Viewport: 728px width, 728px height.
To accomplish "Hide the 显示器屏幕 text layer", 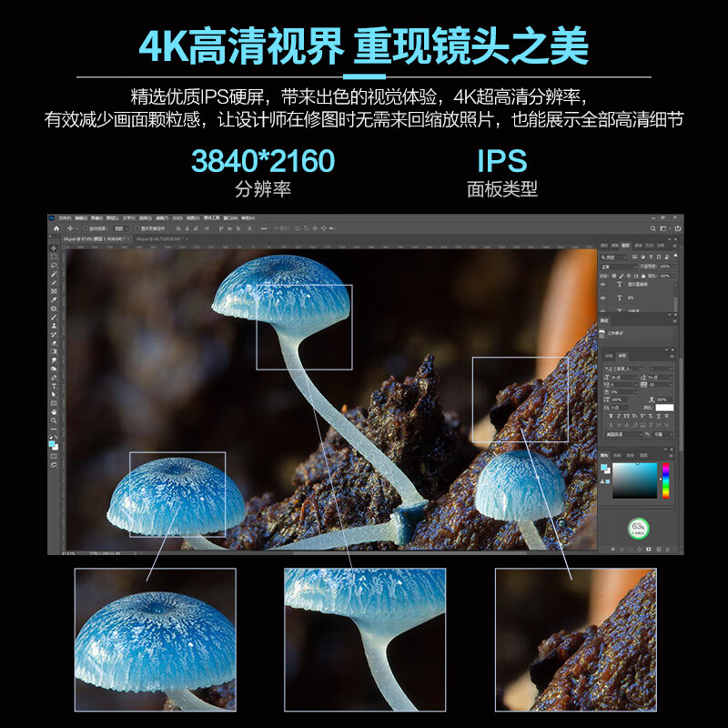I will click(x=602, y=284).
